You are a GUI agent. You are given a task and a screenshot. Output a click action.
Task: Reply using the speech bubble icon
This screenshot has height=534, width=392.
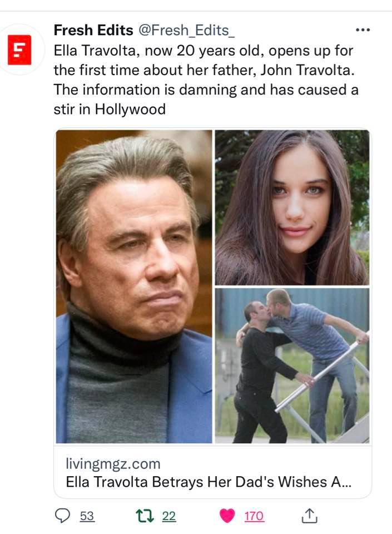click(x=63, y=516)
